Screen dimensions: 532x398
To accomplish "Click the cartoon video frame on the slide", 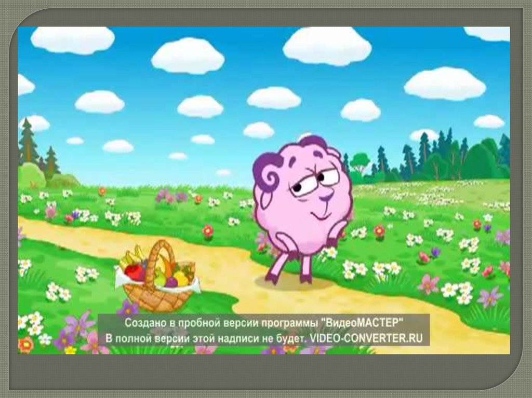I will pos(263,190).
